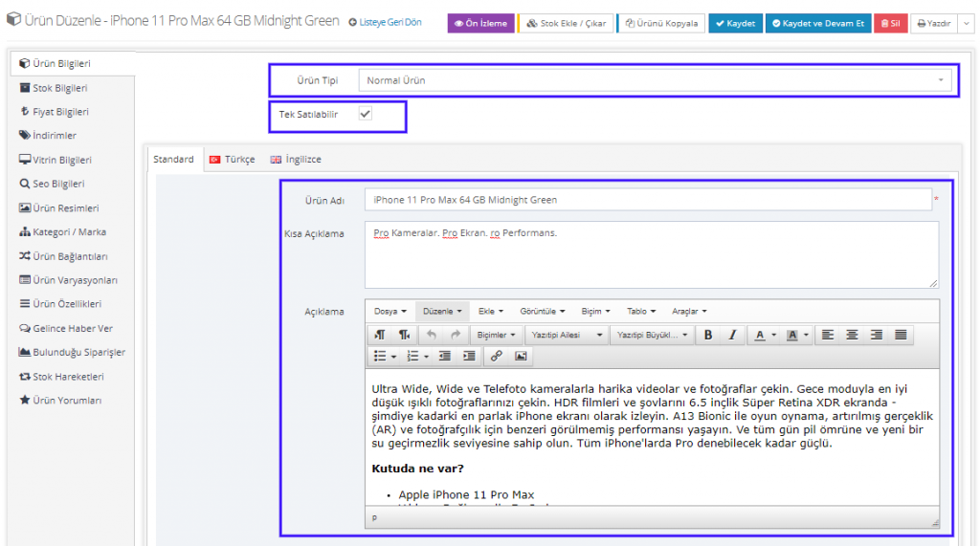Align text right

(877, 335)
